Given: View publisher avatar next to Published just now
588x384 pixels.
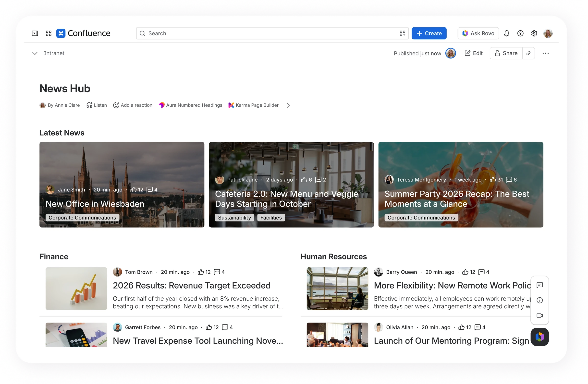Looking at the screenshot, I should [451, 53].
